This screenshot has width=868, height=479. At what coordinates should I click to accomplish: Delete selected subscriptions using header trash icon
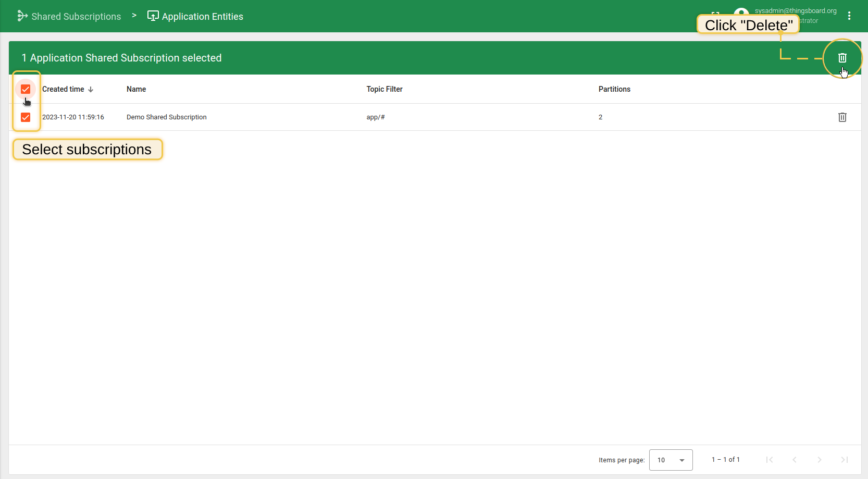842,58
